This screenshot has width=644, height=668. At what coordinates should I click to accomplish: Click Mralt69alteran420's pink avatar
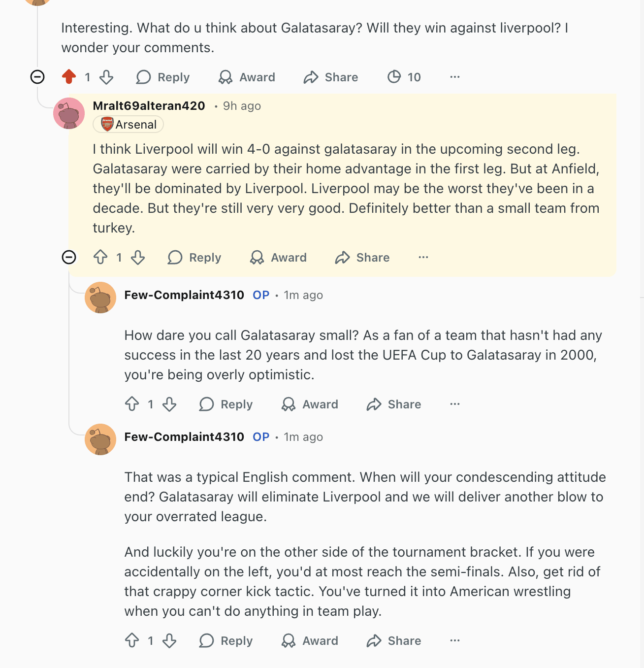(69, 113)
